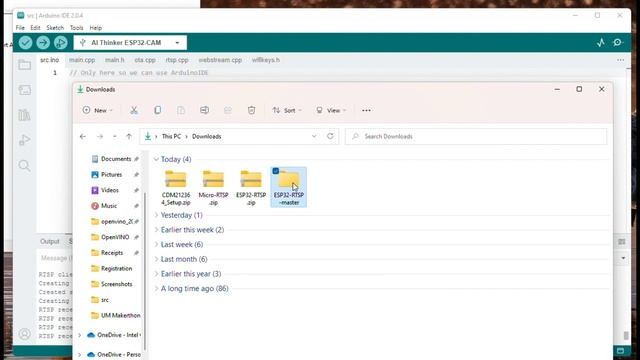The height and width of the screenshot is (360, 640).
Task: Open the File menu in Arduino IDE
Action: tap(20, 28)
